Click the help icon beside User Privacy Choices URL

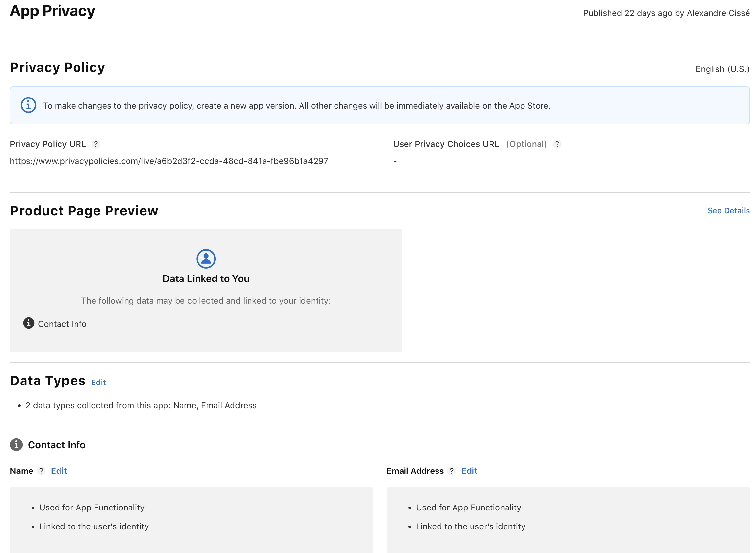coord(557,144)
